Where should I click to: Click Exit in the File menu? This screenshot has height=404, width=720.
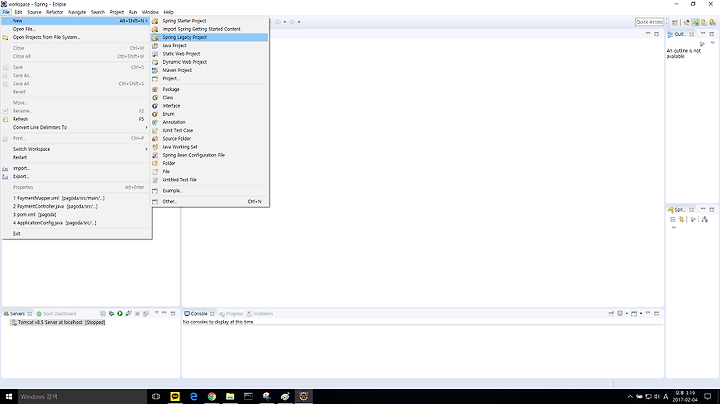76,234
